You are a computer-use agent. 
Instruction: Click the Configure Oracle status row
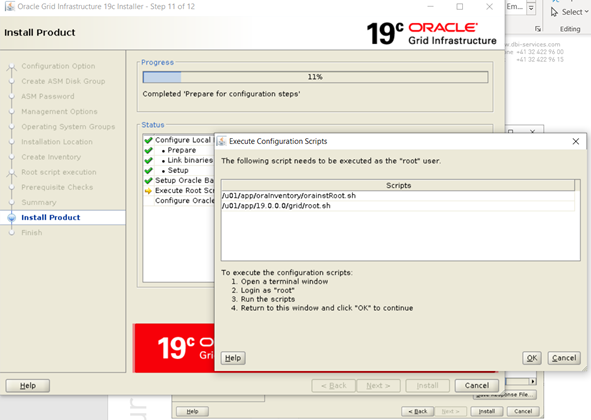[x=179, y=201]
